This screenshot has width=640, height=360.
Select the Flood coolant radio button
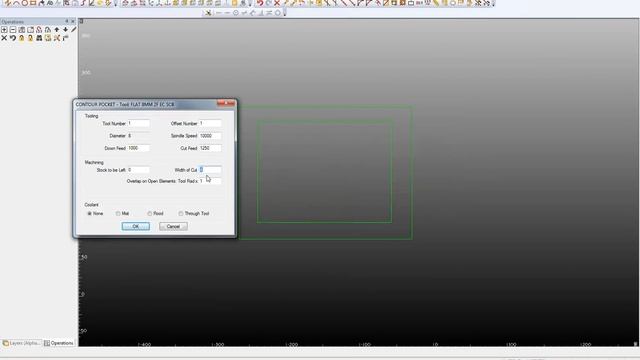150,213
